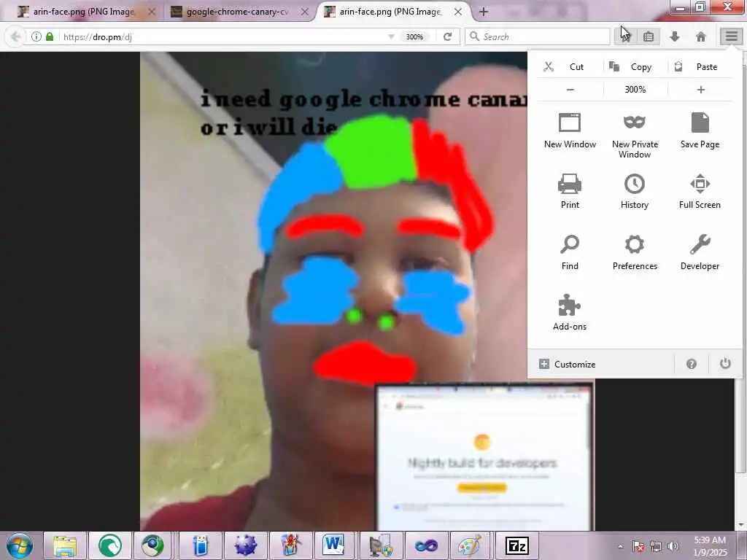The image size is (747, 560).
Task: Zoom in with the plus button
Action: pyautogui.click(x=701, y=90)
